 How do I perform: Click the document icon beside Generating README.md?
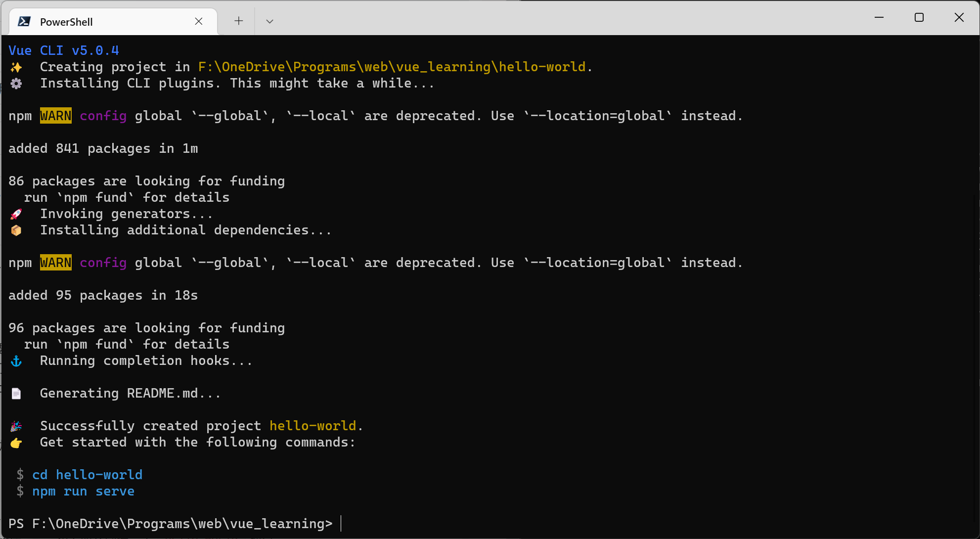tap(16, 394)
